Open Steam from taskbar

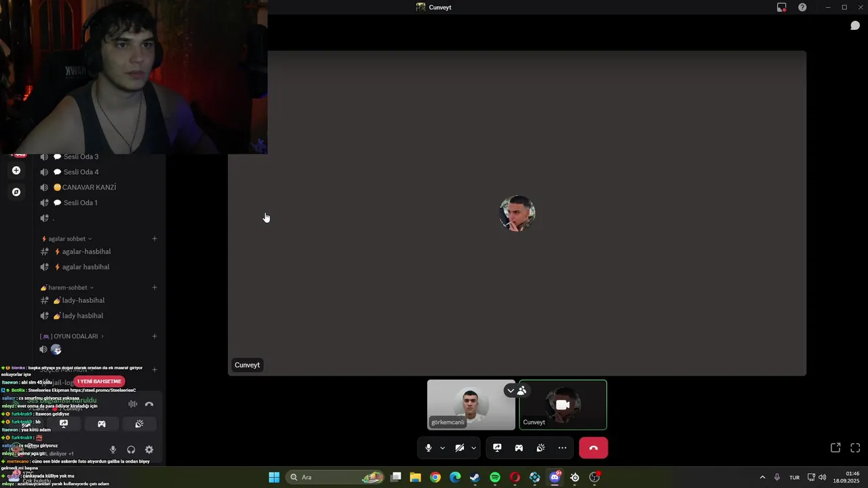475,477
